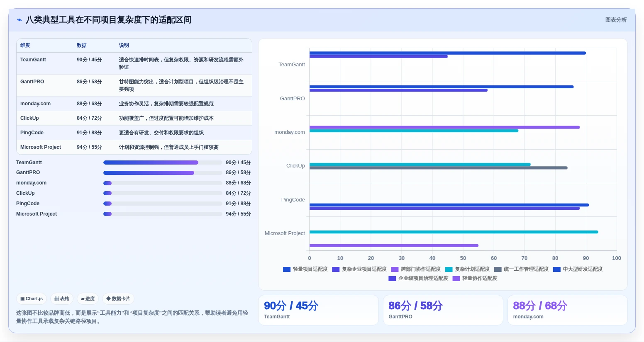Screen dimensions: 644x342
Task: Toggle 复杂企业项目适配度 legend swatch
Action: tap(336, 269)
